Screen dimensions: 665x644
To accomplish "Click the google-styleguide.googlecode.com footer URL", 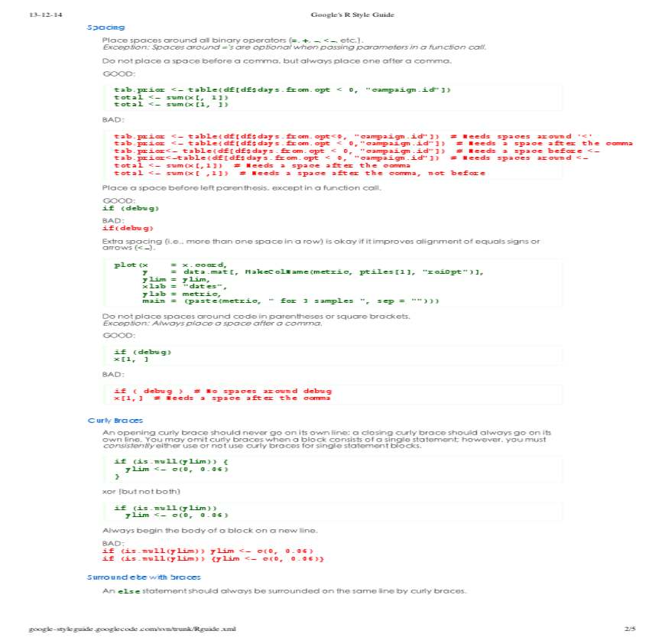I will pyautogui.click(x=131, y=629).
